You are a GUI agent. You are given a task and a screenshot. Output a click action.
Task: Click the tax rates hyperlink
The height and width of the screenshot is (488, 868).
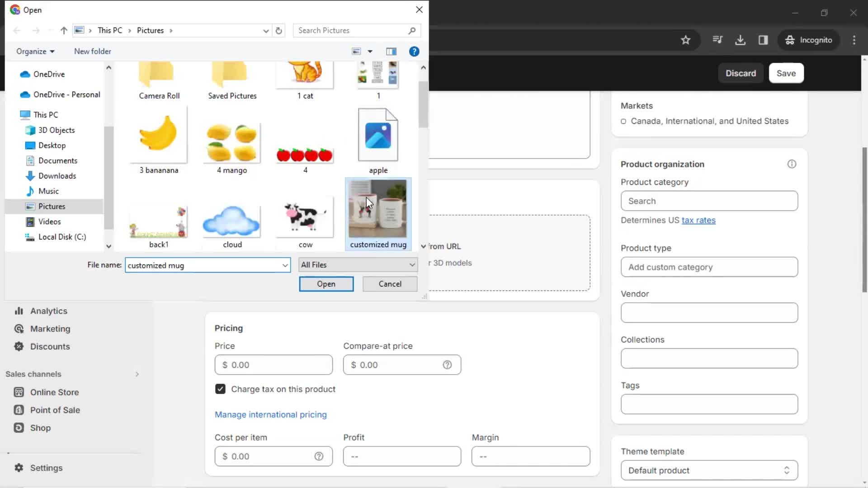click(698, 220)
